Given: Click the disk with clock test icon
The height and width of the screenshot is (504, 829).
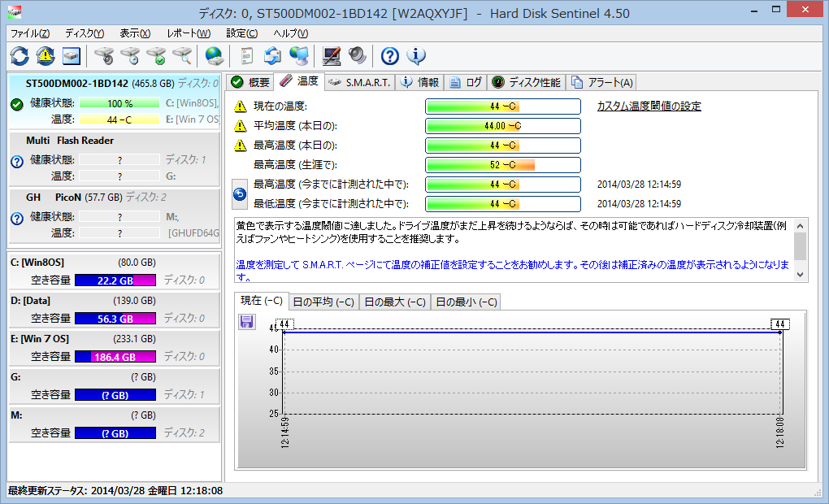Looking at the screenshot, I should 130,55.
